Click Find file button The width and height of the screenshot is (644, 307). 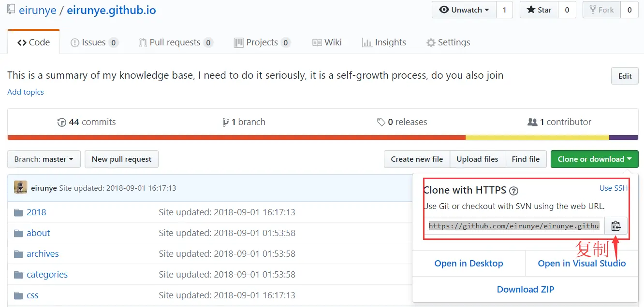click(526, 159)
